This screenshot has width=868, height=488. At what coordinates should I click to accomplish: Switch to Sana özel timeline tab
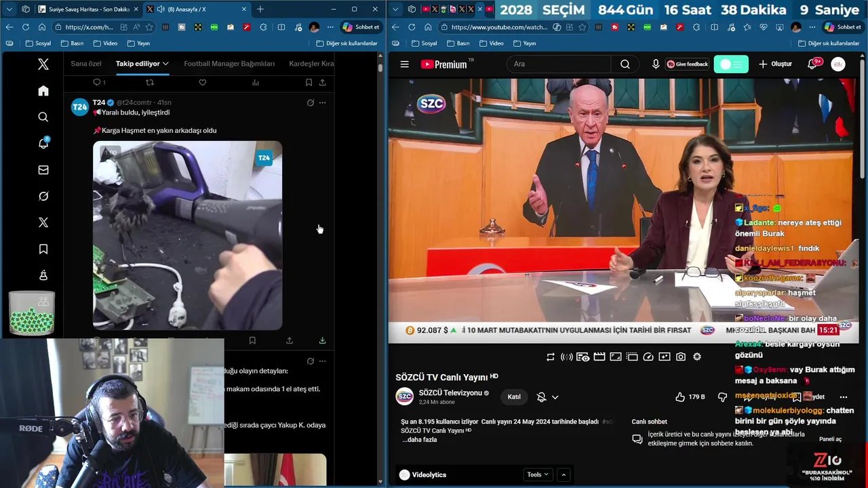(86, 64)
